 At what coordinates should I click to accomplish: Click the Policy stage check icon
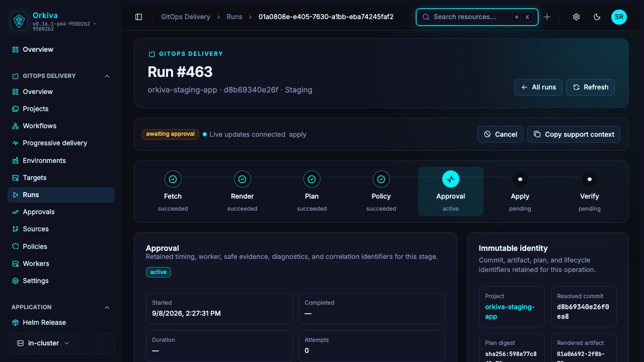click(x=381, y=179)
